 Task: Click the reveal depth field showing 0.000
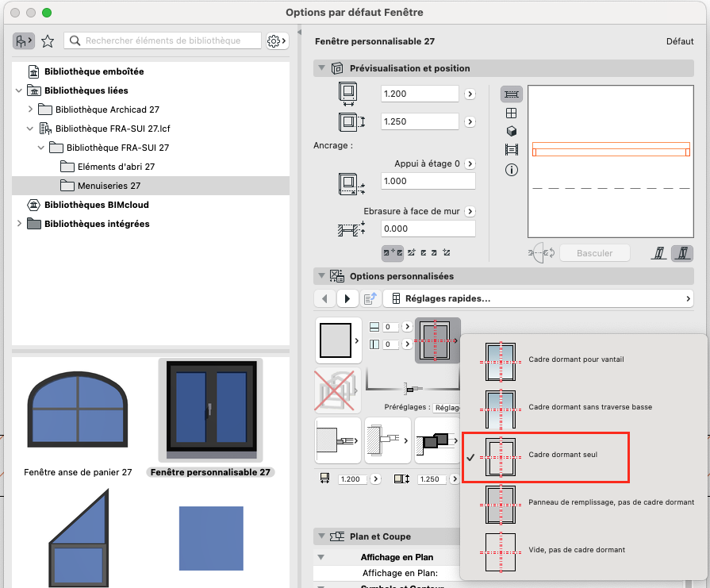428,229
